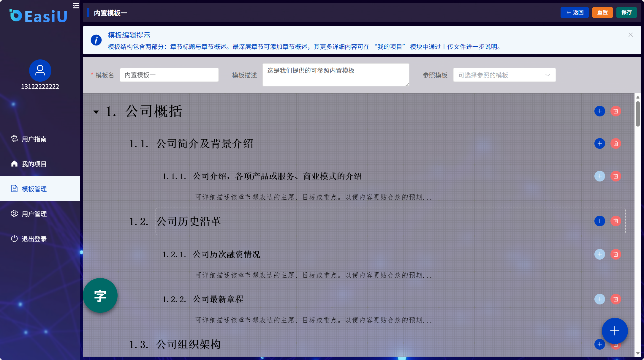Click the trash icon beside 公司最新章程
This screenshot has height=360, width=644.
[615, 299]
